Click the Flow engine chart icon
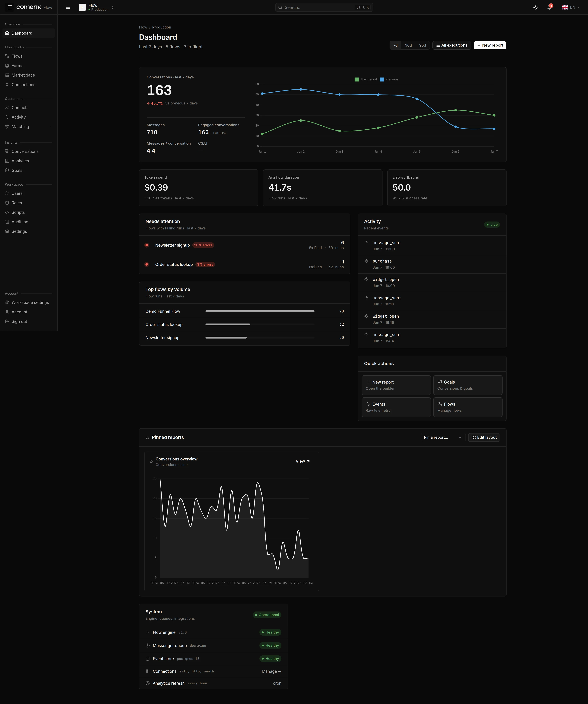 click(x=147, y=632)
